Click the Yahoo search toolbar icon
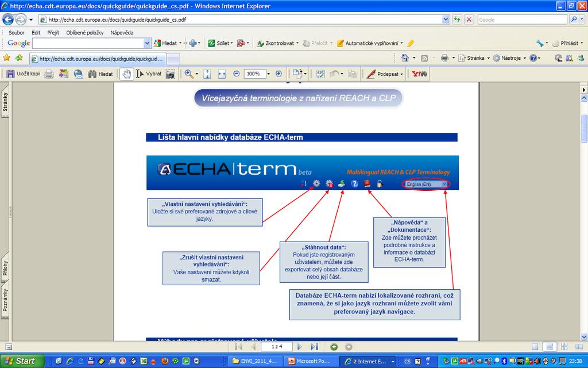588x368 pixels. 419,74
